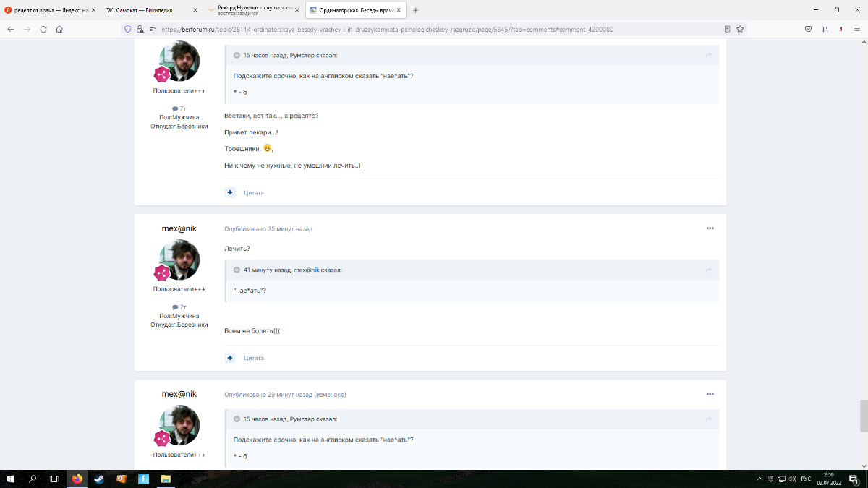Viewport: 868px width, 488px height.
Task: Reload the page with the refresh button
Action: [43, 29]
